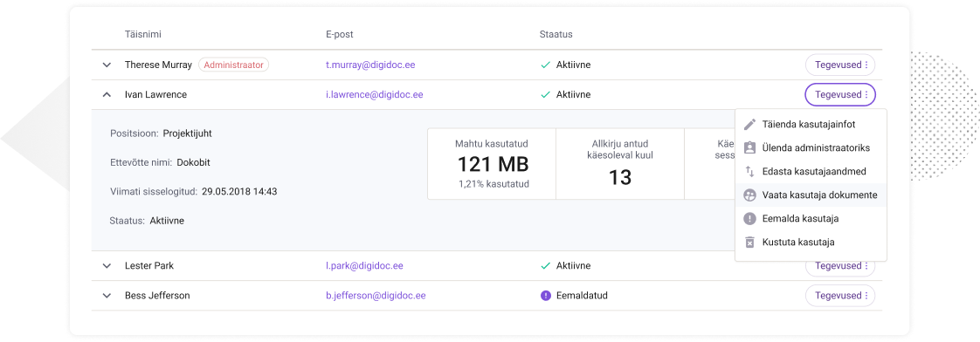The width and height of the screenshot is (980, 342).
Task: Click the pencil icon beside Täienda kasutajainfot
Action: tap(750, 124)
